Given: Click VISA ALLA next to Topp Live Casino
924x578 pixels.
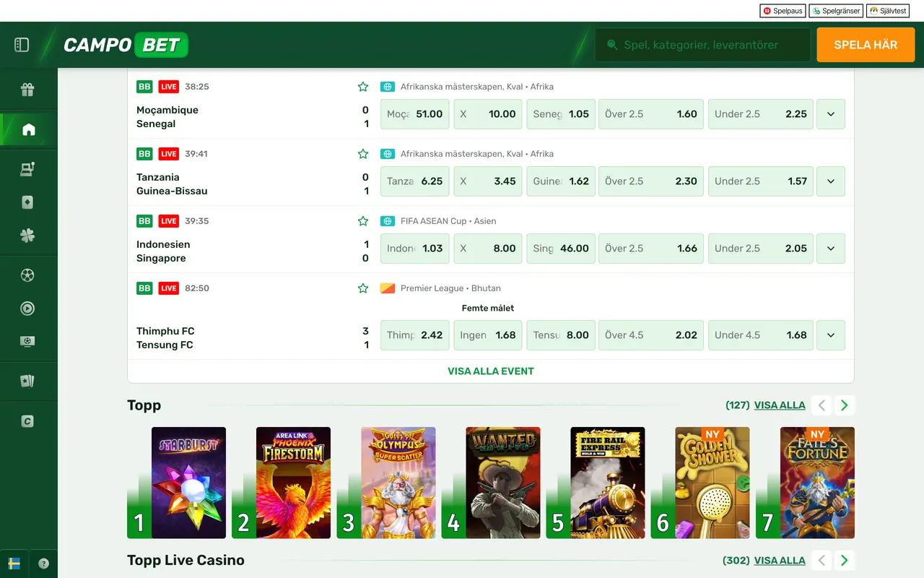Looking at the screenshot, I should point(780,560).
